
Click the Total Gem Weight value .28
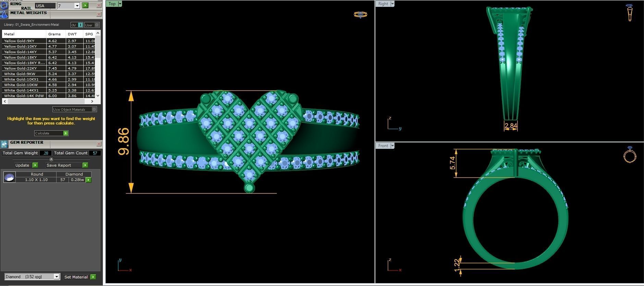pos(46,153)
